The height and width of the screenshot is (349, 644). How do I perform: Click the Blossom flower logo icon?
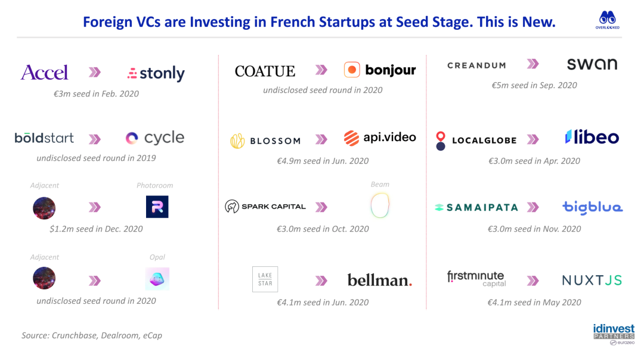pyautogui.click(x=237, y=141)
